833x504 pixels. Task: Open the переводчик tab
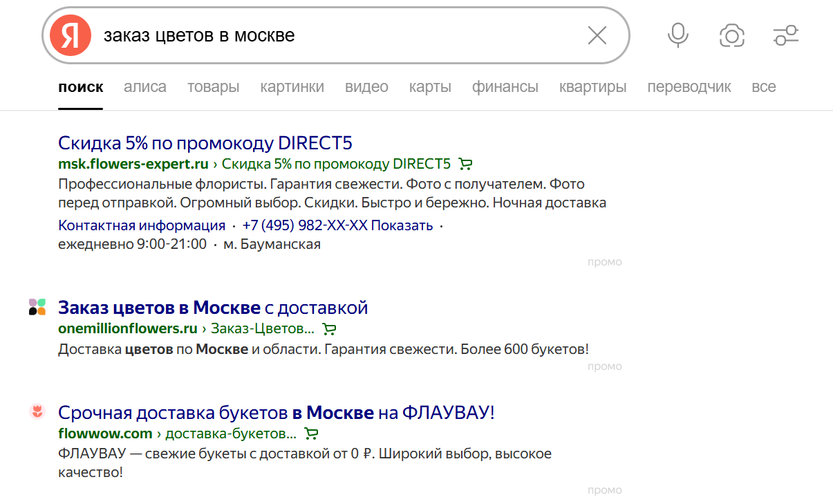pos(689,86)
